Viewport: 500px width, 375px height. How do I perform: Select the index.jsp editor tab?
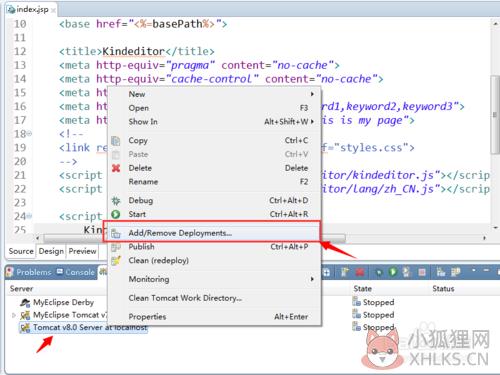(x=31, y=10)
